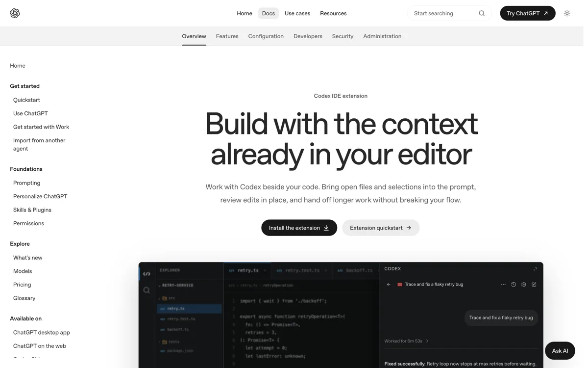Open the Developers tab
Image resolution: width=588 pixels, height=368 pixels.
pyautogui.click(x=308, y=36)
